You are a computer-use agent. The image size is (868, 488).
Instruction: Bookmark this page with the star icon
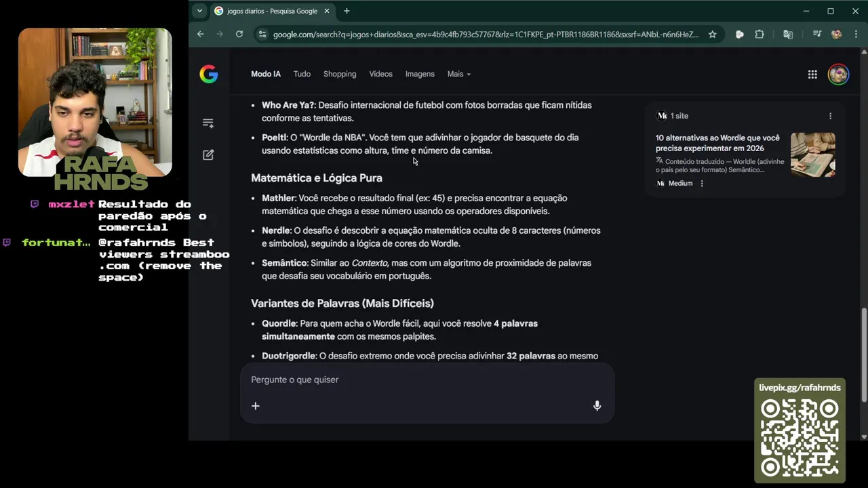coord(712,35)
